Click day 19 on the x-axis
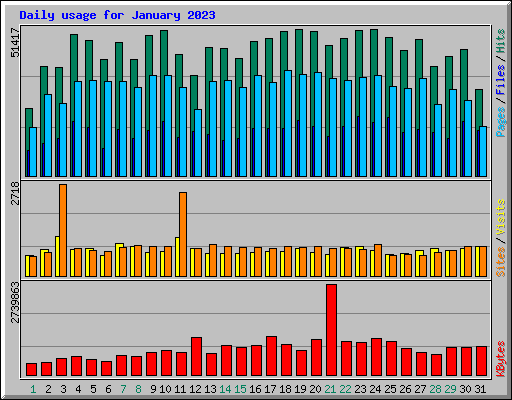This screenshot has height=400, width=512. point(300,389)
